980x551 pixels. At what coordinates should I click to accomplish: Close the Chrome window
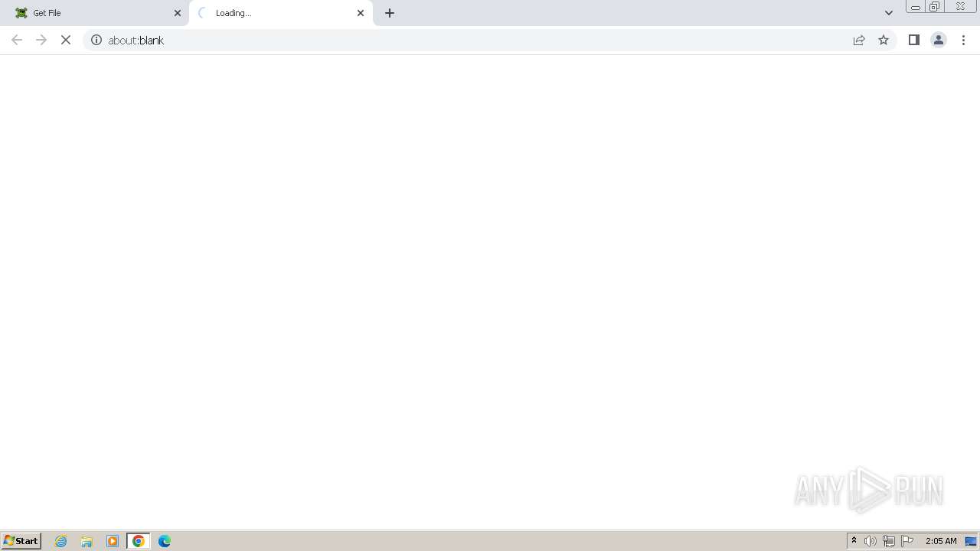[x=960, y=6]
